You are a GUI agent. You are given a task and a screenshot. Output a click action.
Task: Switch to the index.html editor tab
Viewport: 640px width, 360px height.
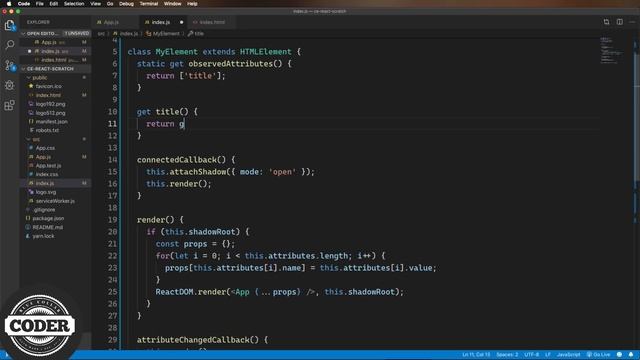(x=212, y=22)
